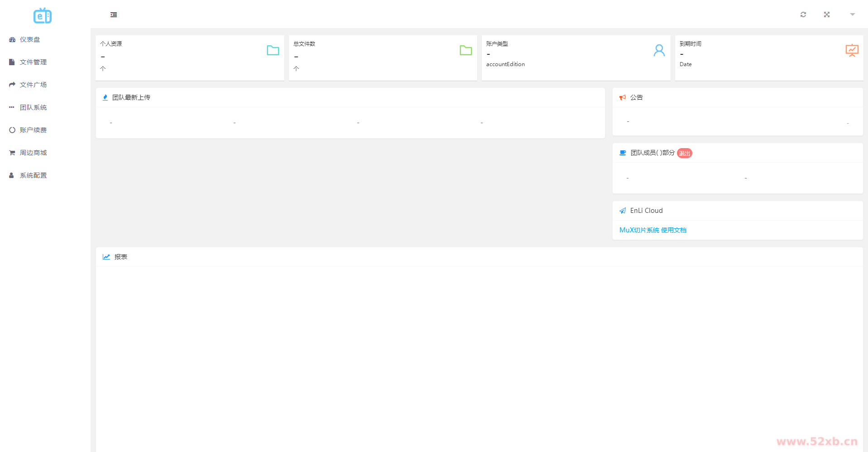This screenshot has height=452, width=868.
Task: Click the 周边商城 shopping cart icon
Action: 12,153
